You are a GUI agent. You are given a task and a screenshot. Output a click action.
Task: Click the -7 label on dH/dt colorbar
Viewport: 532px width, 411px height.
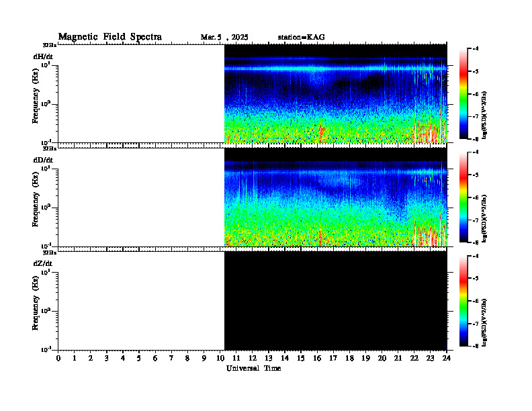(x=475, y=116)
